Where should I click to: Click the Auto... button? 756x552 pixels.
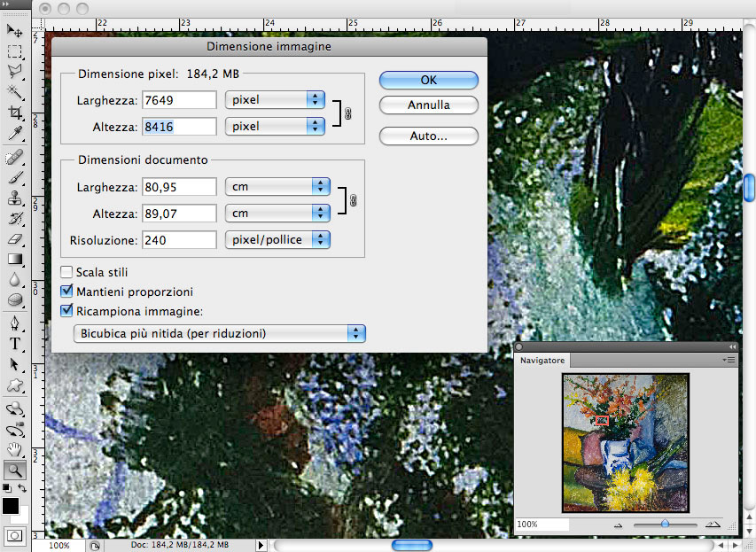pyautogui.click(x=429, y=136)
